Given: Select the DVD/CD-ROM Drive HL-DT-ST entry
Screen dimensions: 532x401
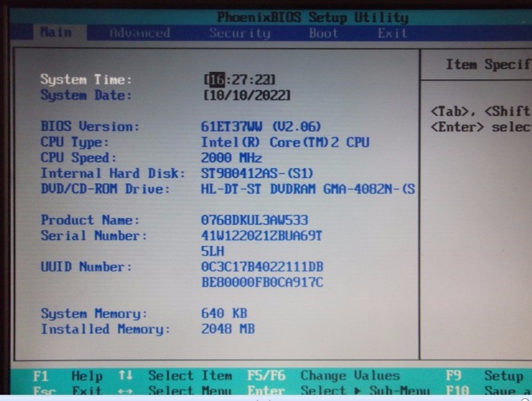Looking at the screenshot, I should coord(308,189).
